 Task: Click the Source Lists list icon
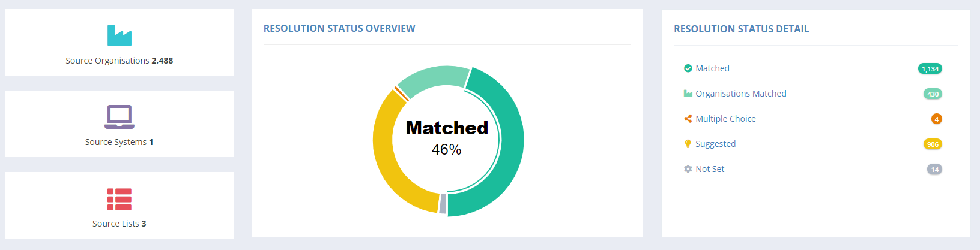[119, 199]
